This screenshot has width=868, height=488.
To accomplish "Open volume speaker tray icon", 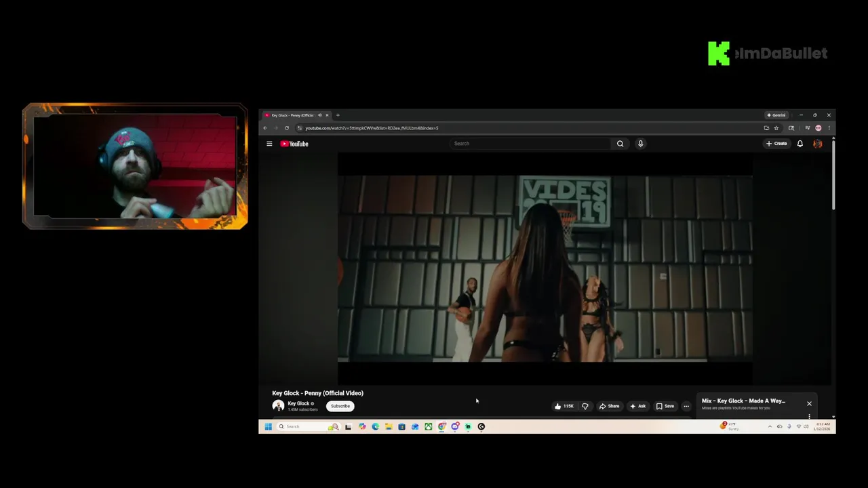I will point(806,426).
